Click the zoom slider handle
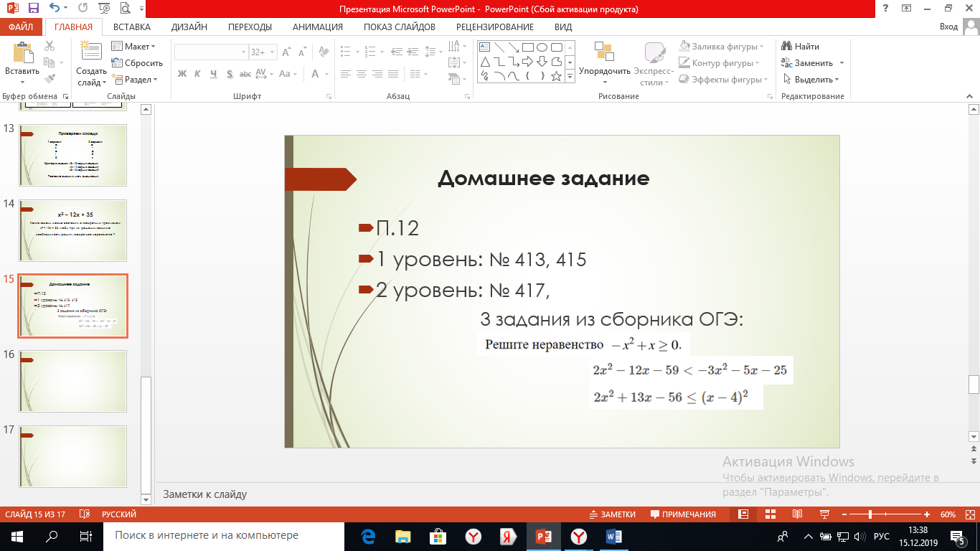 870,514
